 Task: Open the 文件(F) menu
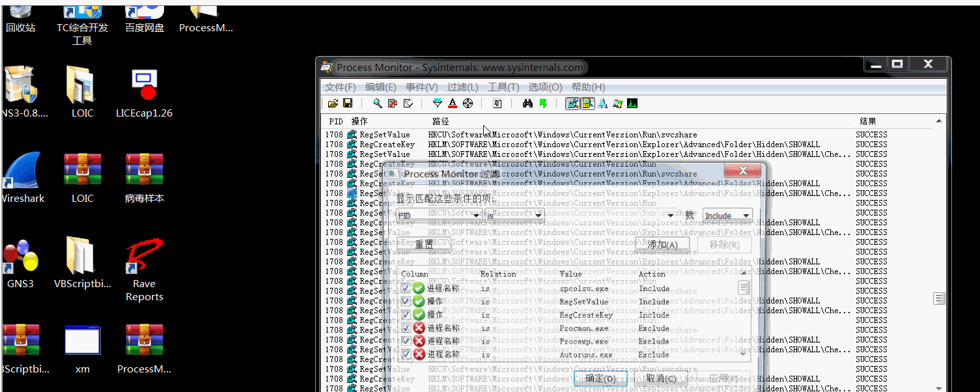pos(341,87)
